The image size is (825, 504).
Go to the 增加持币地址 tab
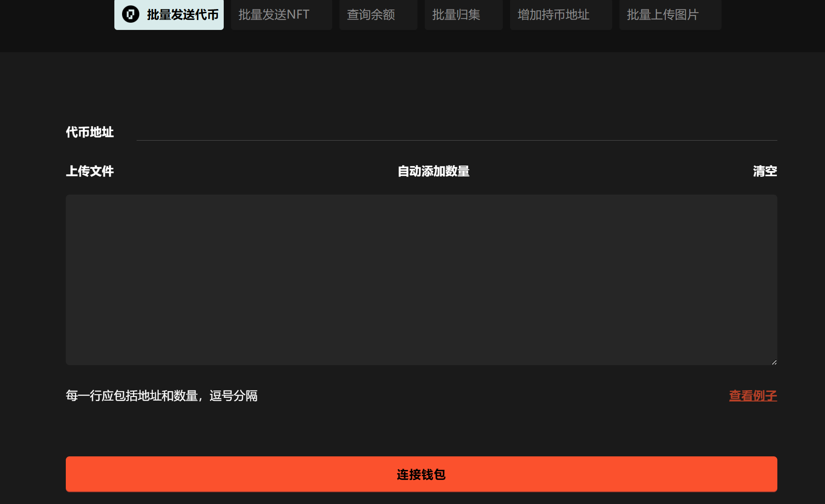pyautogui.click(x=561, y=15)
